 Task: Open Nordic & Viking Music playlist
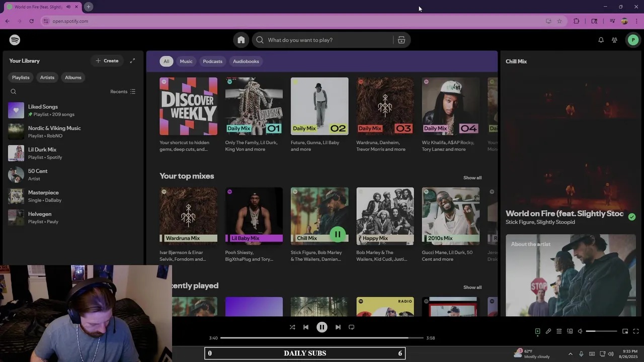coord(72,132)
